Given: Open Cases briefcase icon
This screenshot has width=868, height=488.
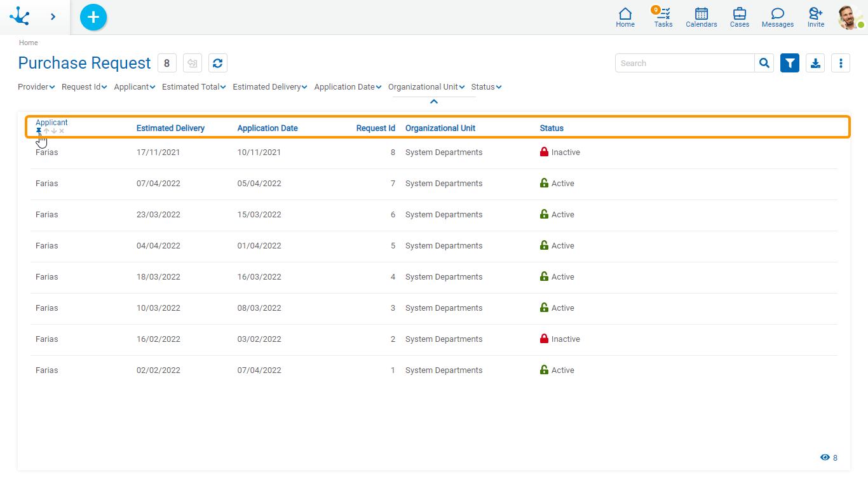Looking at the screenshot, I should 740,17.
